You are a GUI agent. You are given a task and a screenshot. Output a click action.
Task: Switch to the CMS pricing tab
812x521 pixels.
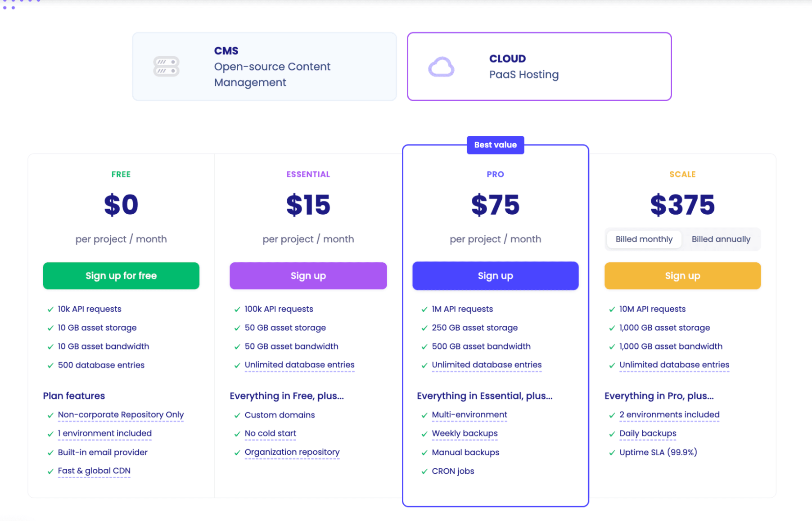click(x=264, y=66)
